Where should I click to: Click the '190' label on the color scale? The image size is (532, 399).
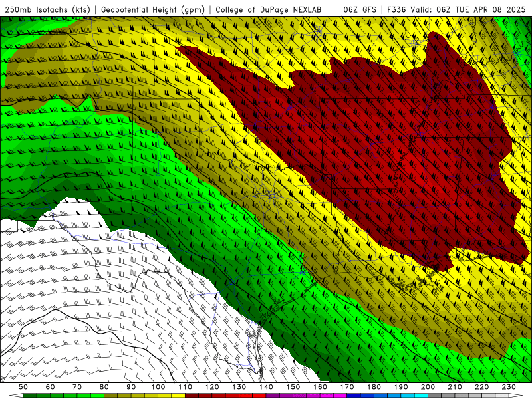401,387
